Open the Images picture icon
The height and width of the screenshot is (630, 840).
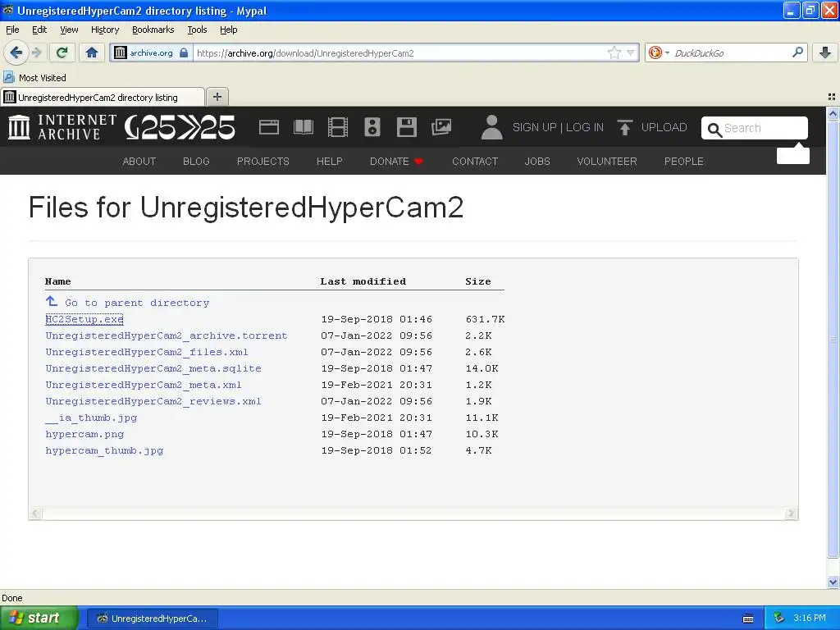point(441,127)
